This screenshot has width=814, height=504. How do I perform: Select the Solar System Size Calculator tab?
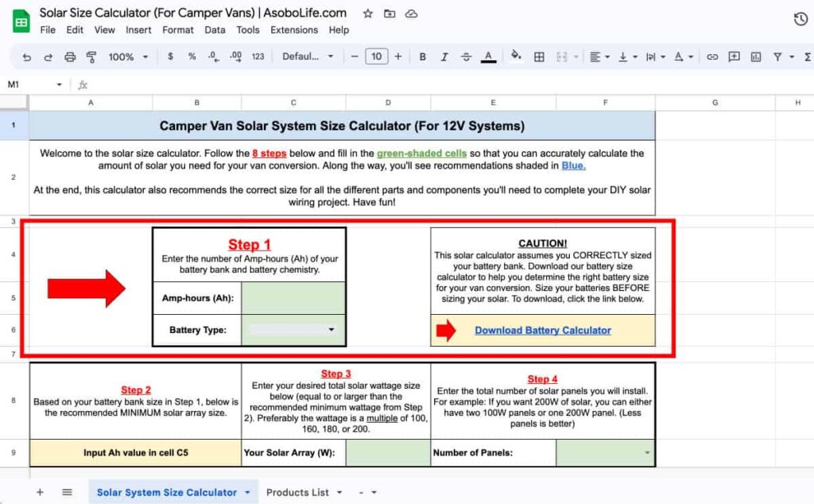pos(173,492)
